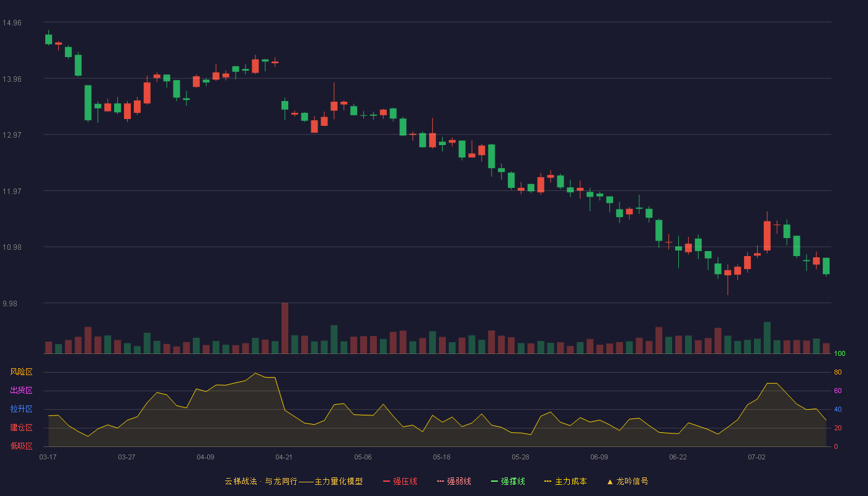Click the 强弱线 legend label text
Viewport: 868px width, 496px height.
tap(459, 482)
